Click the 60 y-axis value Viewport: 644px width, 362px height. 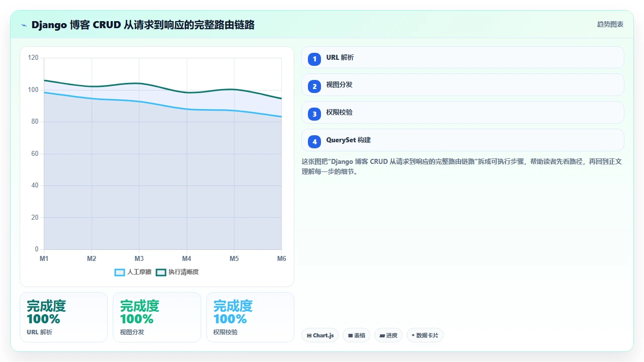35,154
